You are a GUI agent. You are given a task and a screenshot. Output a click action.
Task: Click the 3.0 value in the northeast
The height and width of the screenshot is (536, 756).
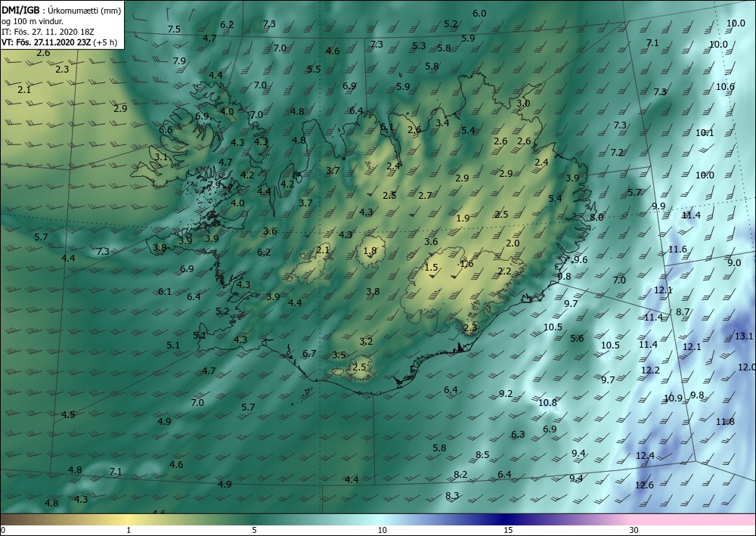click(x=523, y=103)
